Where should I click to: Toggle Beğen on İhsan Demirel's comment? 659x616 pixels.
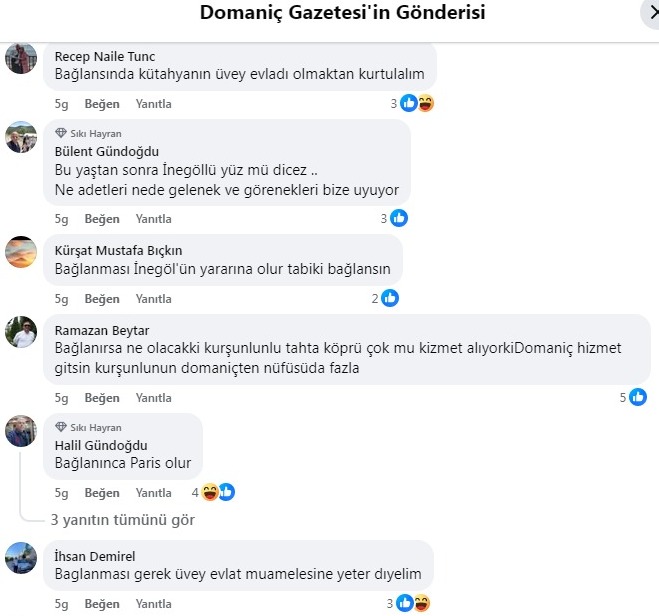pyautogui.click(x=102, y=604)
